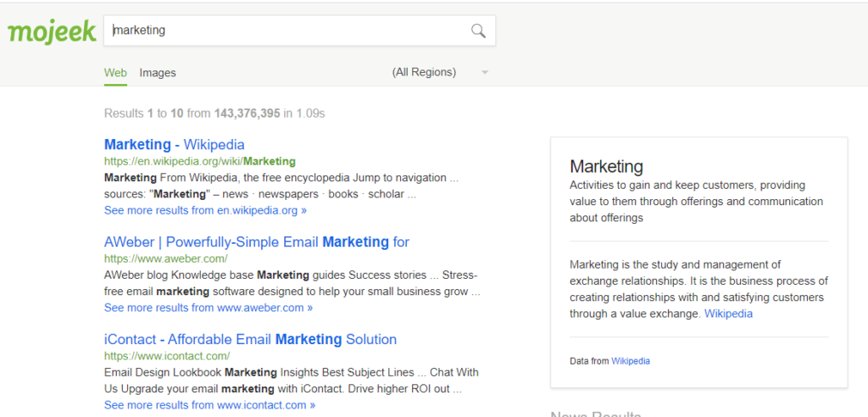Click the Wikipedia result snippet text
The height and width of the screenshot is (417, 868).
pos(281,186)
